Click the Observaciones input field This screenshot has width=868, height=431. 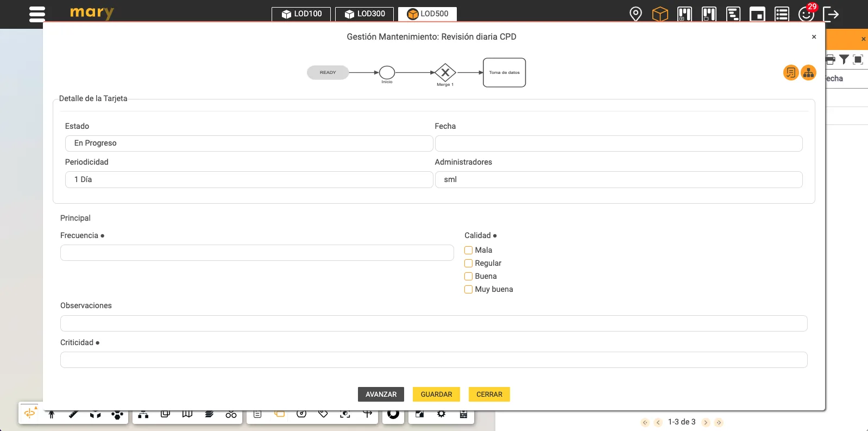434,323
